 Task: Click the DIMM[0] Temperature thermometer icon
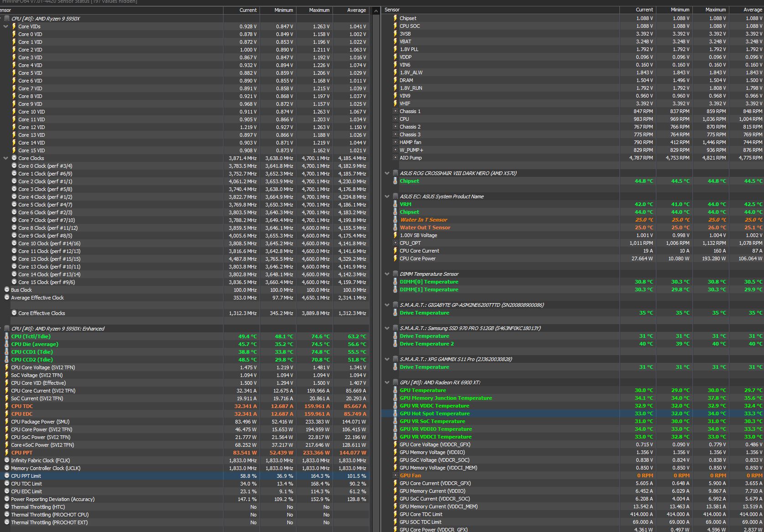tap(395, 282)
